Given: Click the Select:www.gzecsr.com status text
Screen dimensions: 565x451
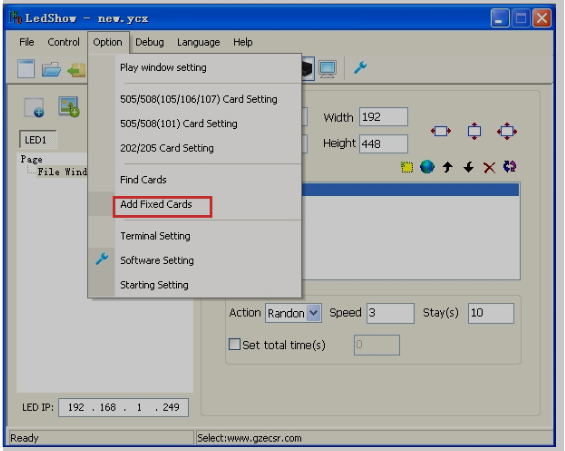Looking at the screenshot, I should pyautogui.click(x=249, y=438).
